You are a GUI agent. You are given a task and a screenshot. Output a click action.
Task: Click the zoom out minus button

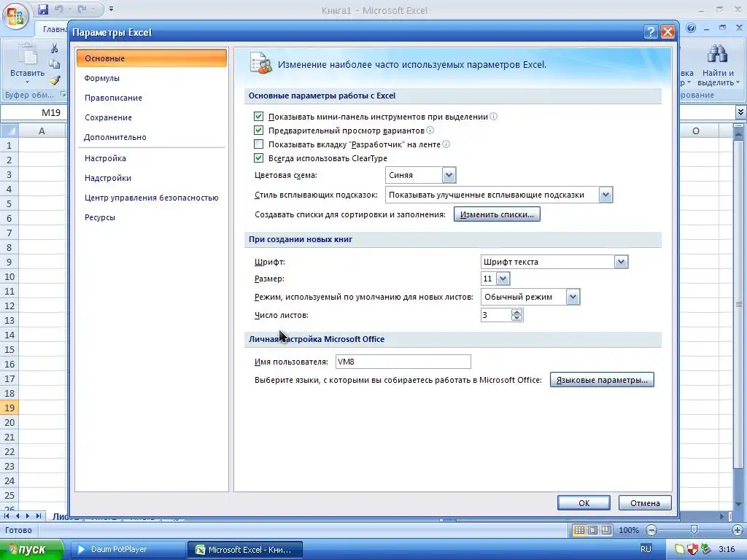(651, 530)
